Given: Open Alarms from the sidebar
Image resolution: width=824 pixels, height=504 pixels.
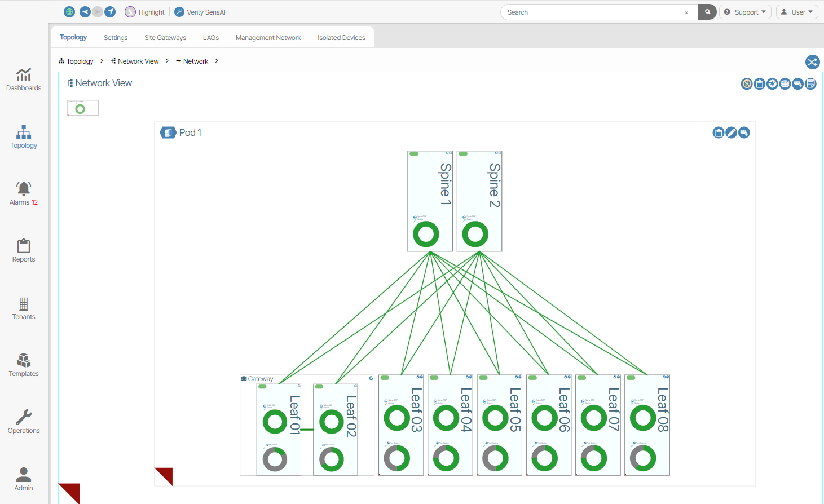Looking at the screenshot, I should tap(24, 193).
